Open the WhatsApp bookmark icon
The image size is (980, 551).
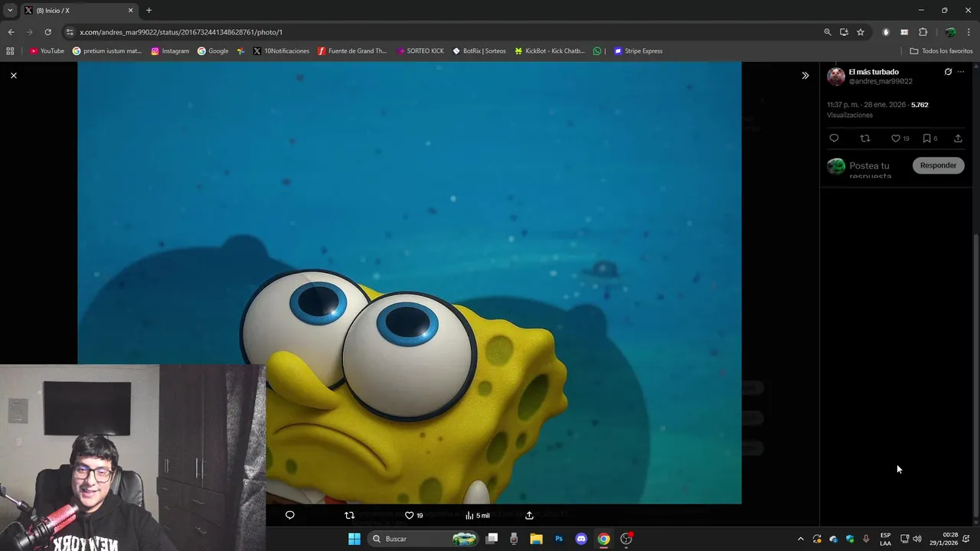tap(597, 51)
